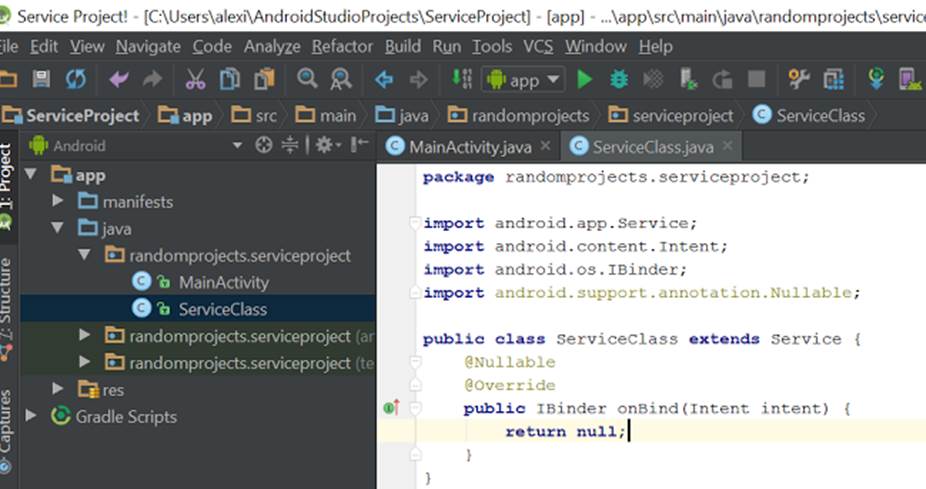Screen dimensions: 926x489
Task: Open the View menu
Action: pyautogui.click(x=87, y=46)
